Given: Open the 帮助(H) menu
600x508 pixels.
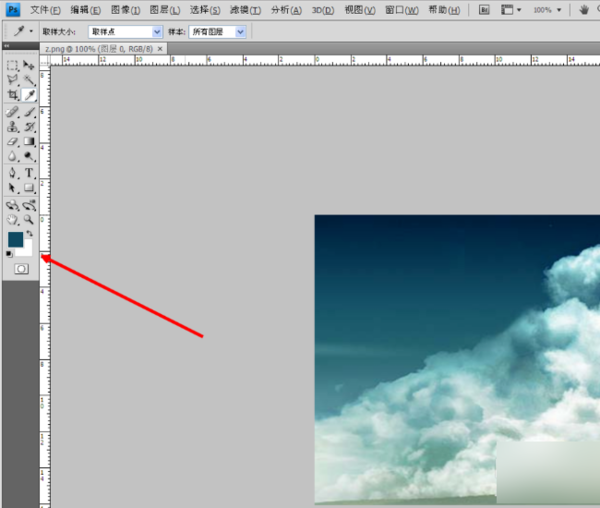Looking at the screenshot, I should click(x=444, y=10).
